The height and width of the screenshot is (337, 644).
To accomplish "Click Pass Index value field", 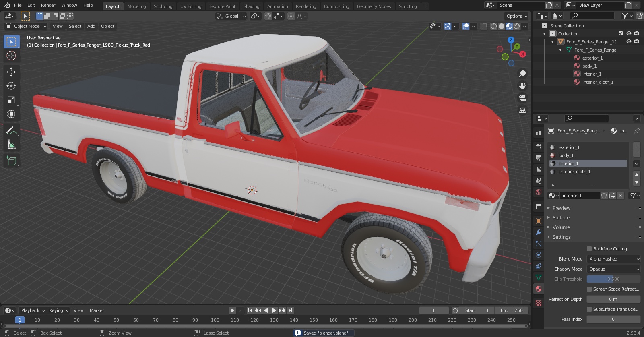I will pos(613,319).
